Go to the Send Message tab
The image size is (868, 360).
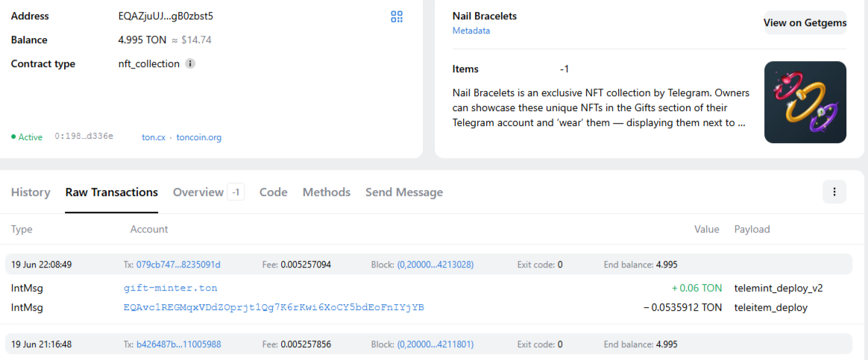(x=404, y=192)
